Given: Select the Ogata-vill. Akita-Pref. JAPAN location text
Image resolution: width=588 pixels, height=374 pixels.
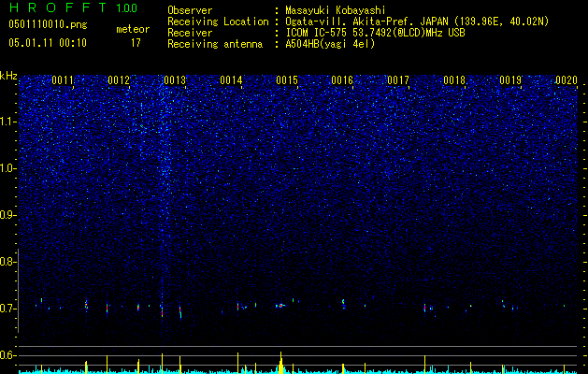Looking at the screenshot, I should click(417, 22).
